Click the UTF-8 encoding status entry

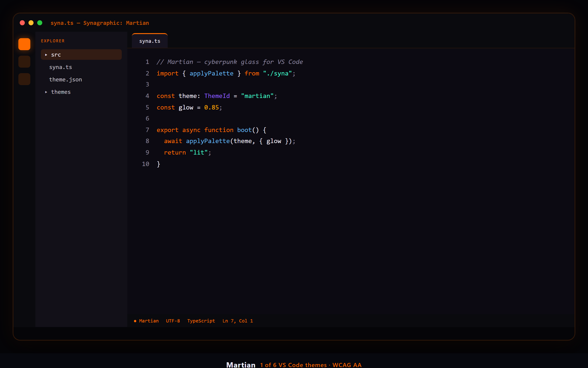(173, 321)
